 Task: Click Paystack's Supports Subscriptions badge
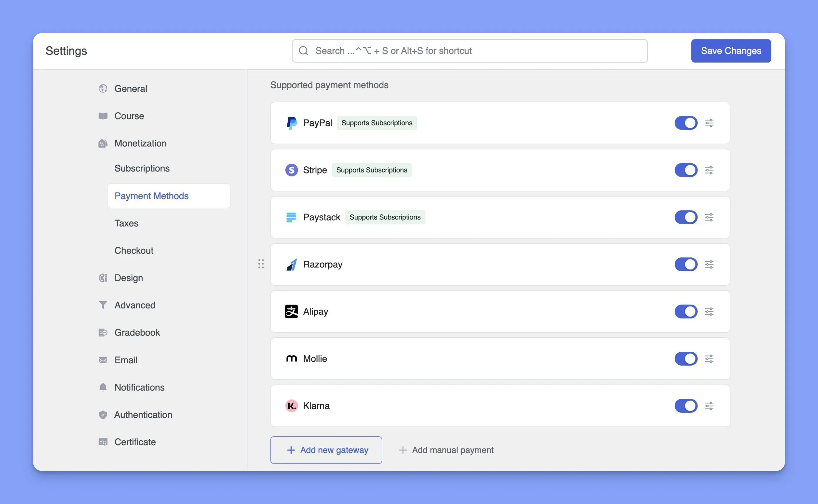385,217
